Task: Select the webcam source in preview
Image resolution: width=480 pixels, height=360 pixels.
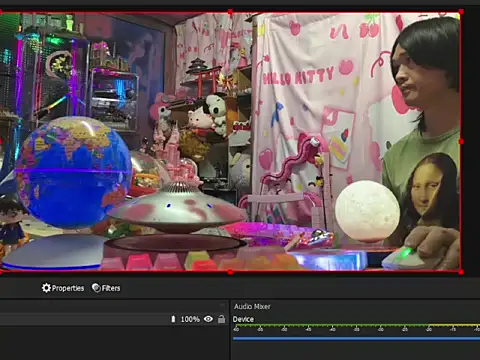Action: [x=230, y=142]
